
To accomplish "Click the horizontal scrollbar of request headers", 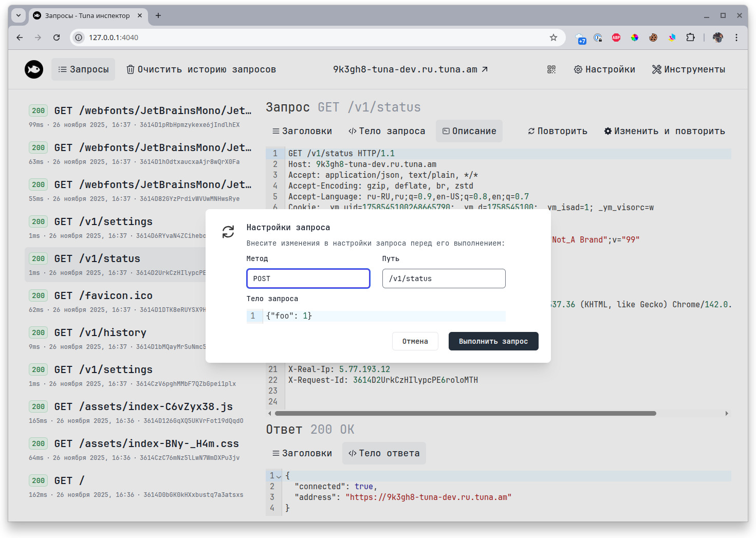I will [466, 413].
